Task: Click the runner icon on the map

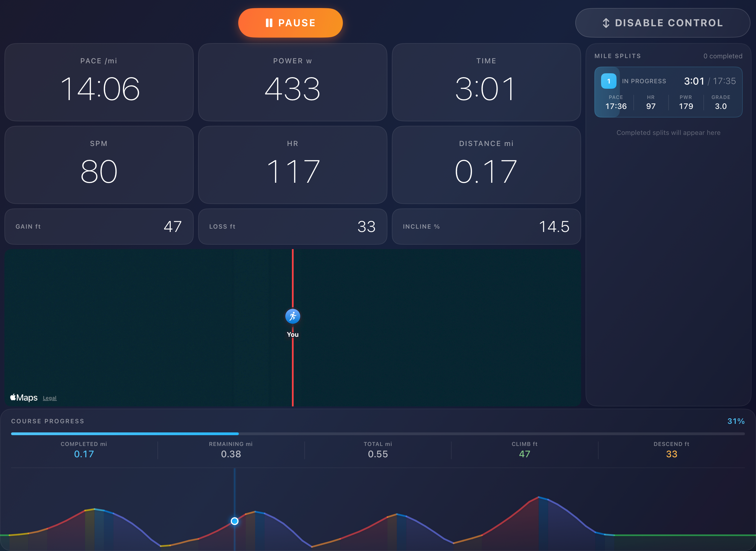Action: (x=292, y=316)
